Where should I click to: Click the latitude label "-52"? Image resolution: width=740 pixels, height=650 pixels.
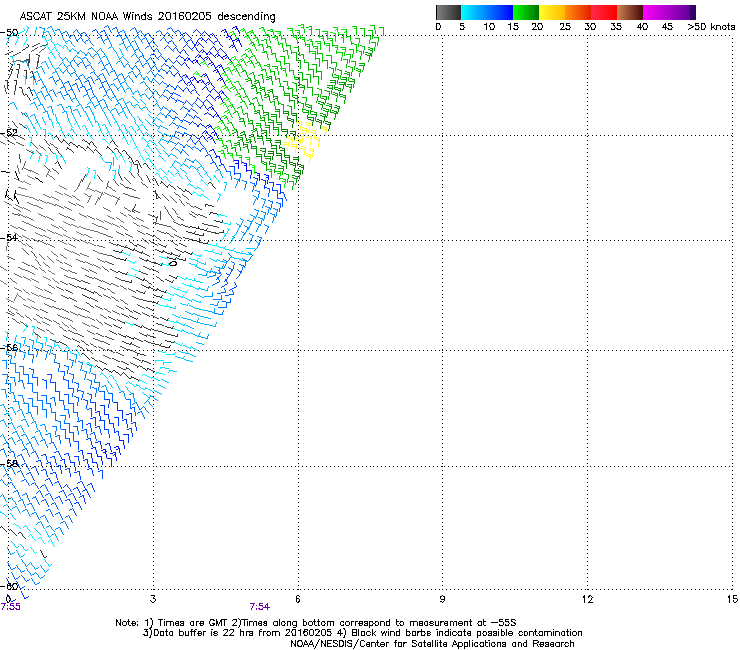[x=9, y=133]
